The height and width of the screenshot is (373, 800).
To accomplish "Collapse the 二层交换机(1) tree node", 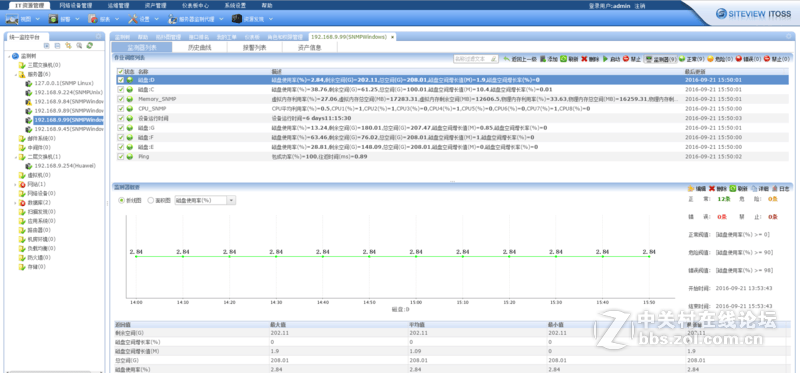I will tap(16, 157).
